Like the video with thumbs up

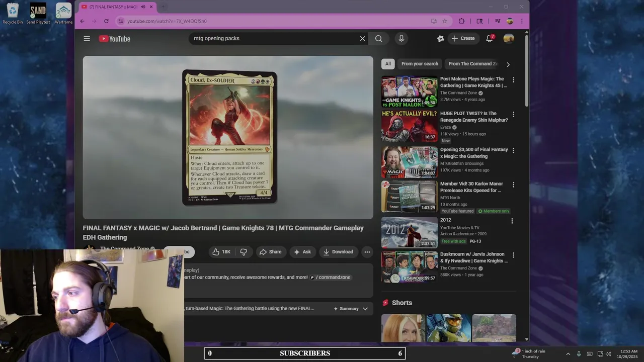coord(221,252)
